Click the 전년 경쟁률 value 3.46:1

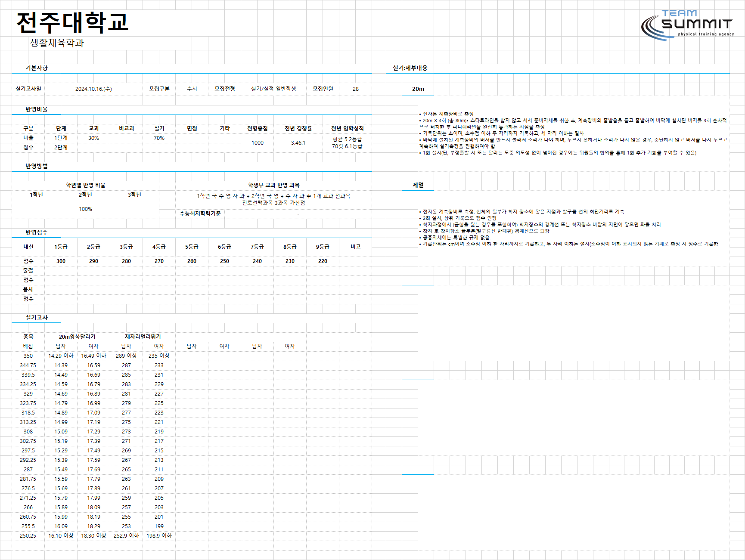(x=298, y=143)
